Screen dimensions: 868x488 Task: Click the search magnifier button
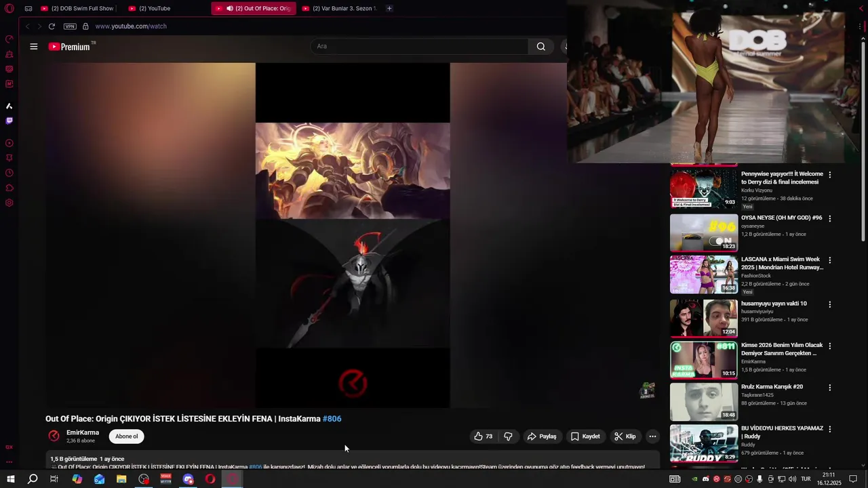(x=540, y=46)
